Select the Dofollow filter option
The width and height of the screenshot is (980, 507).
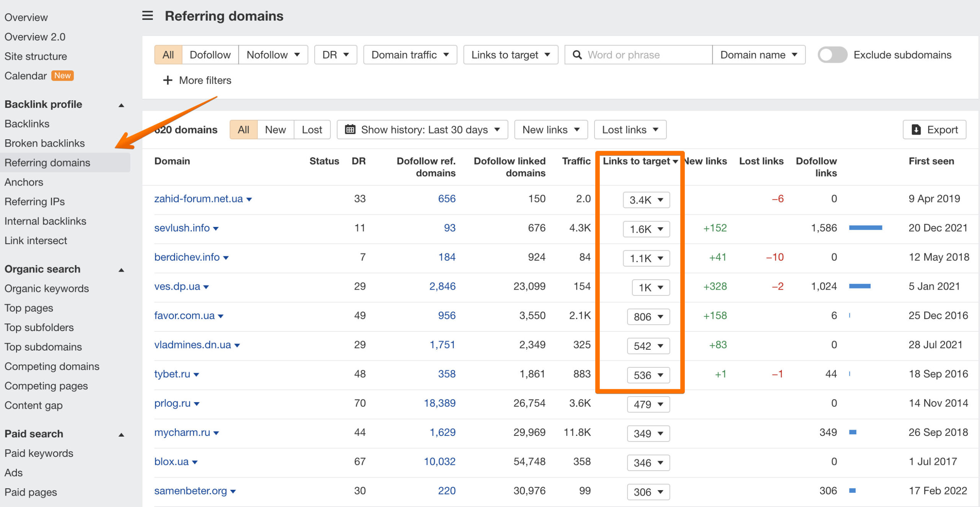[210, 55]
